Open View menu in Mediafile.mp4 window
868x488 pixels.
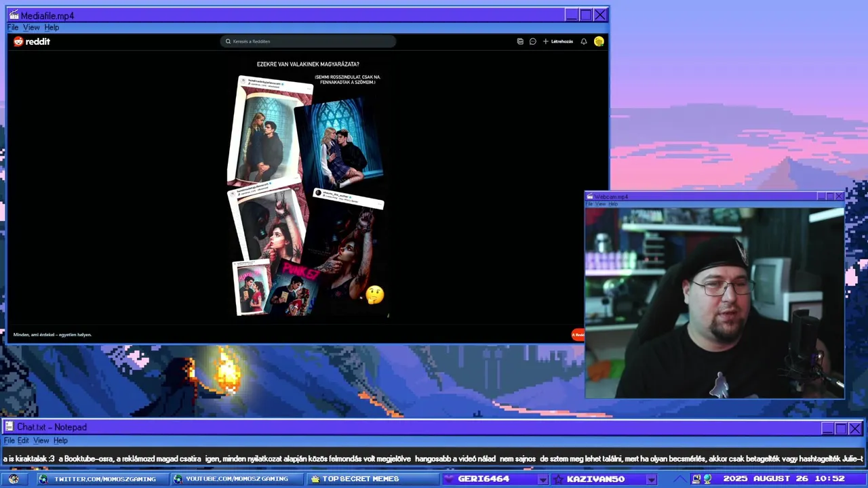tap(31, 28)
